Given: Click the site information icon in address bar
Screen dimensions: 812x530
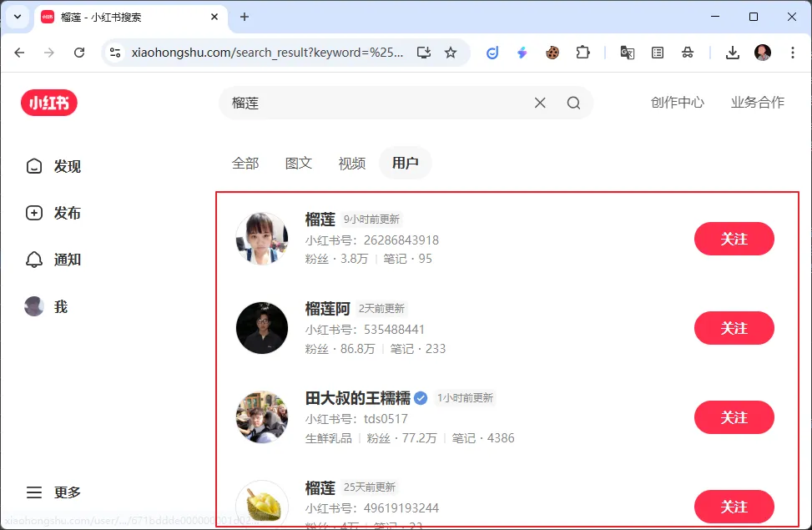Looking at the screenshot, I should pyautogui.click(x=116, y=53).
